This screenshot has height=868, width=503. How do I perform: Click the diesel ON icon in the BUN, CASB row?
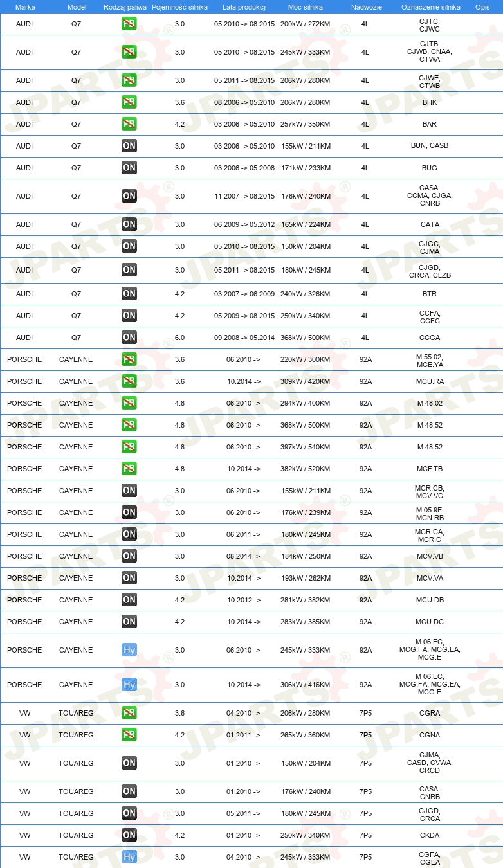coord(129,146)
